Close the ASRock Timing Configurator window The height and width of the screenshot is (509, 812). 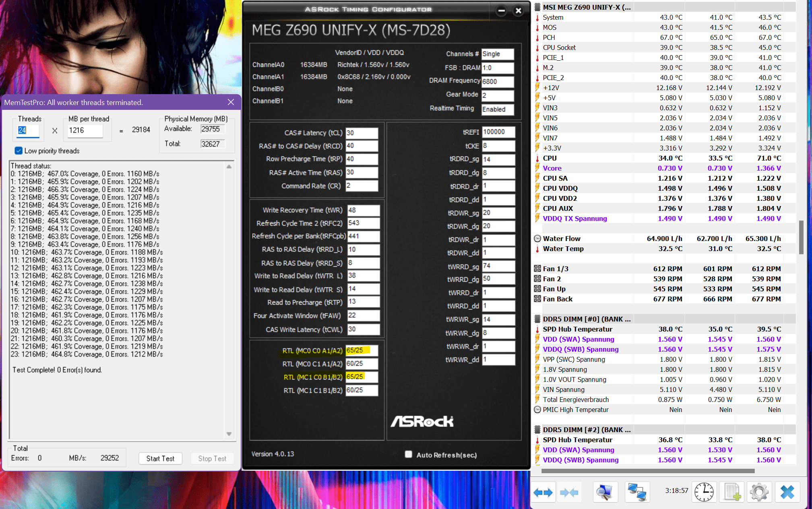(519, 11)
